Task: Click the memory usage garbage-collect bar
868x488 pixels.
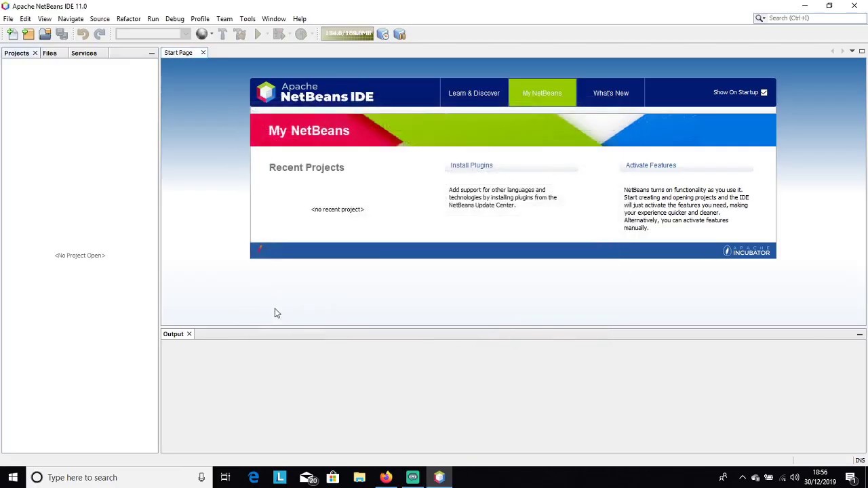Action: click(x=347, y=34)
